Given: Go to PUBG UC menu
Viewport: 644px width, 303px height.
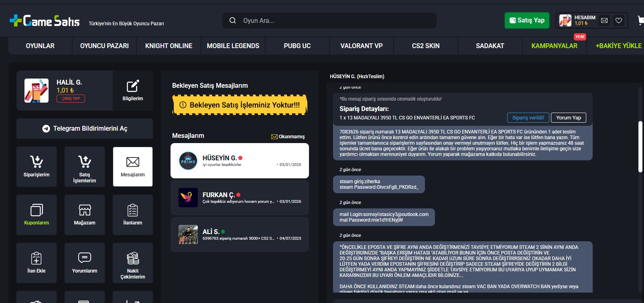Looking at the screenshot, I should click(297, 46).
